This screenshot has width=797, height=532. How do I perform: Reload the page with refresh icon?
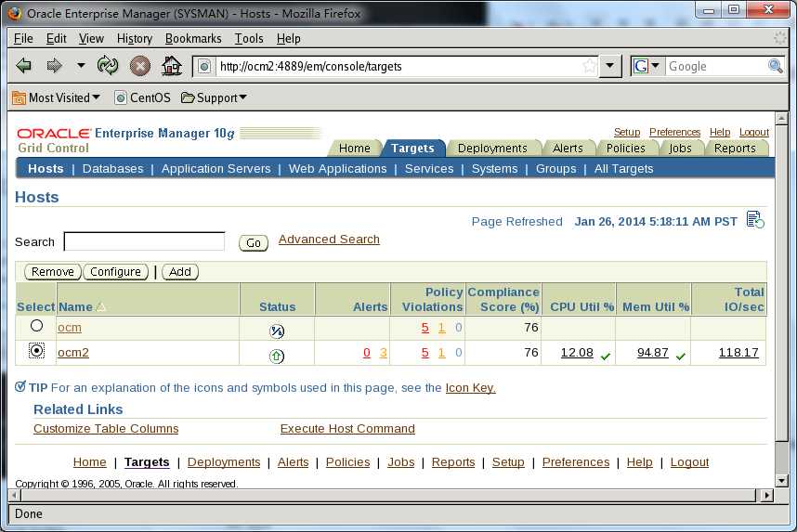pos(108,66)
